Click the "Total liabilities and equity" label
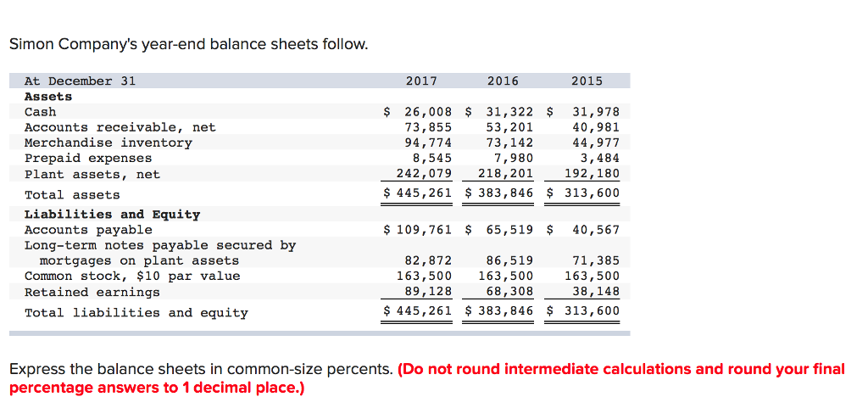The width and height of the screenshot is (868, 408). coord(136,313)
